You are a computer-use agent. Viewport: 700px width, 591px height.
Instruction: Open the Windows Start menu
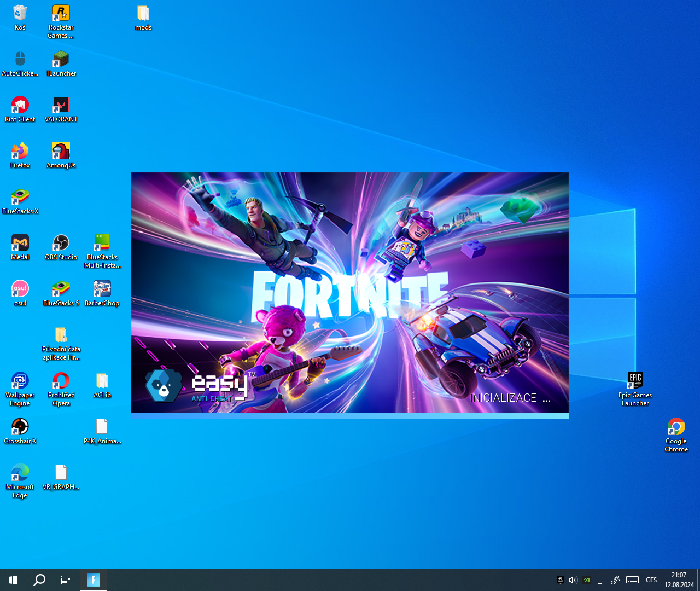click(x=13, y=580)
